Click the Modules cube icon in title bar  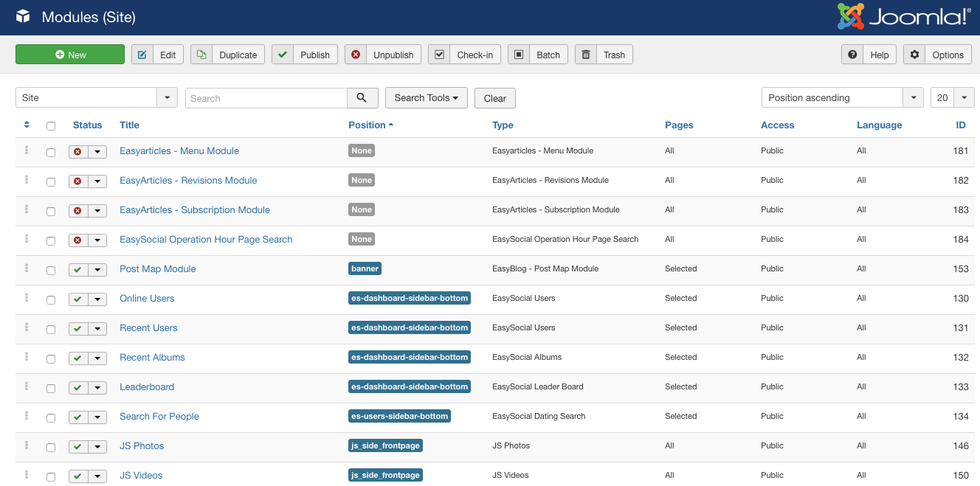(x=23, y=17)
